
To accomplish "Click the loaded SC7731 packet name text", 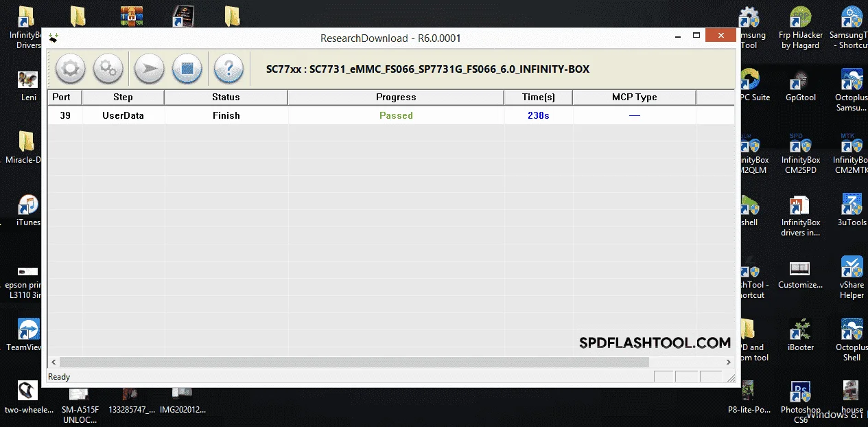I will (x=427, y=69).
